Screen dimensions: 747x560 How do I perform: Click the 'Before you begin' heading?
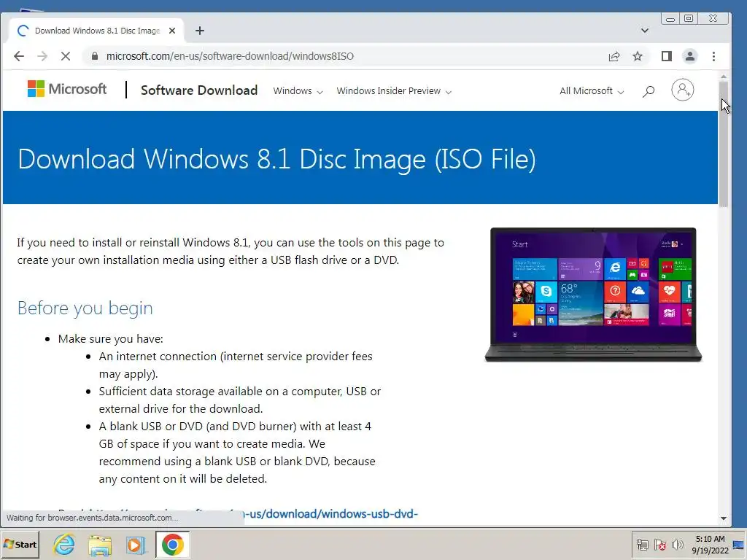point(85,308)
